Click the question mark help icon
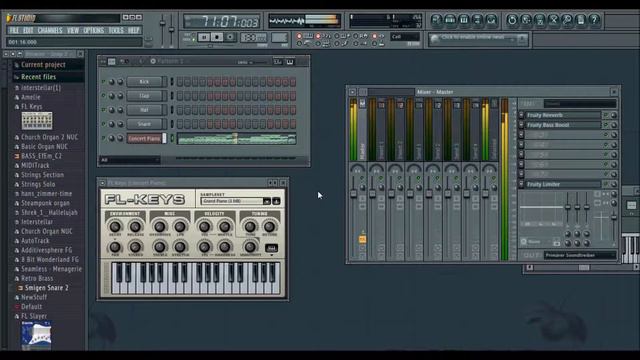Image resolution: width=640 pixels, height=360 pixels. click(x=594, y=20)
